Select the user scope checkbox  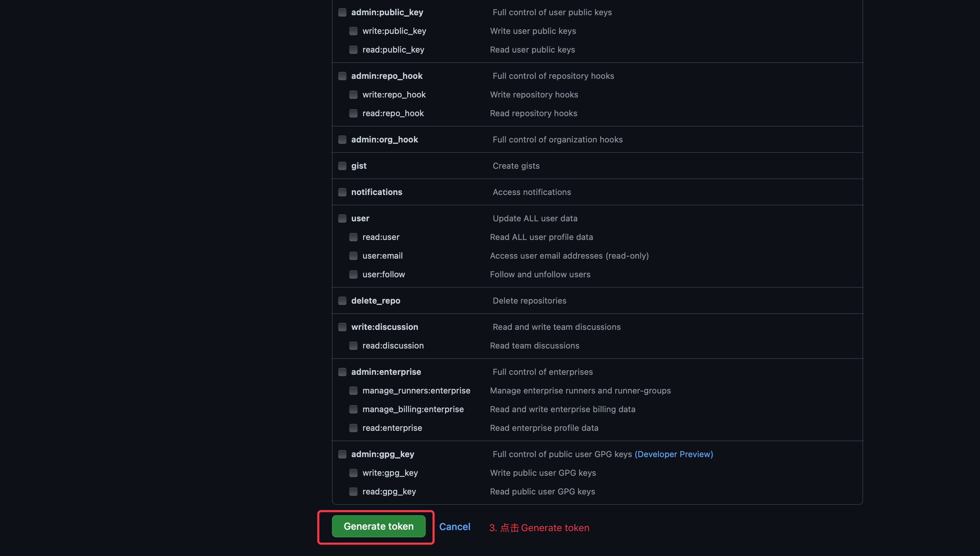click(342, 219)
